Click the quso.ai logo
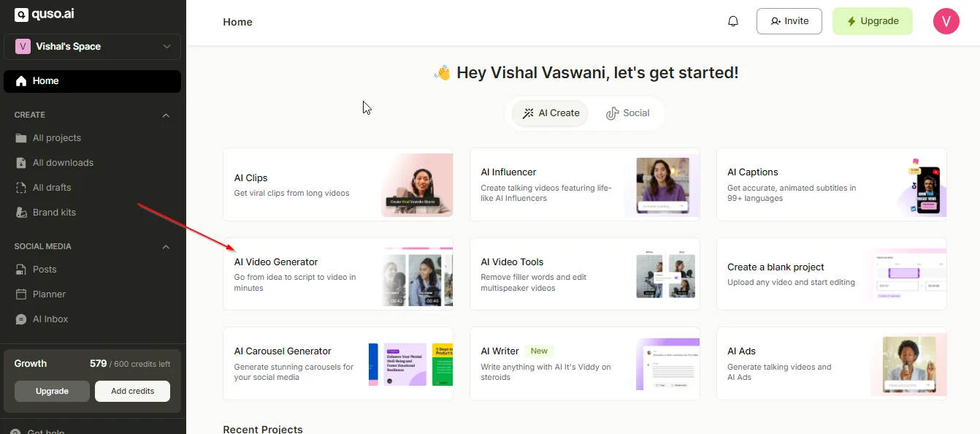980x434 pixels. tap(43, 15)
